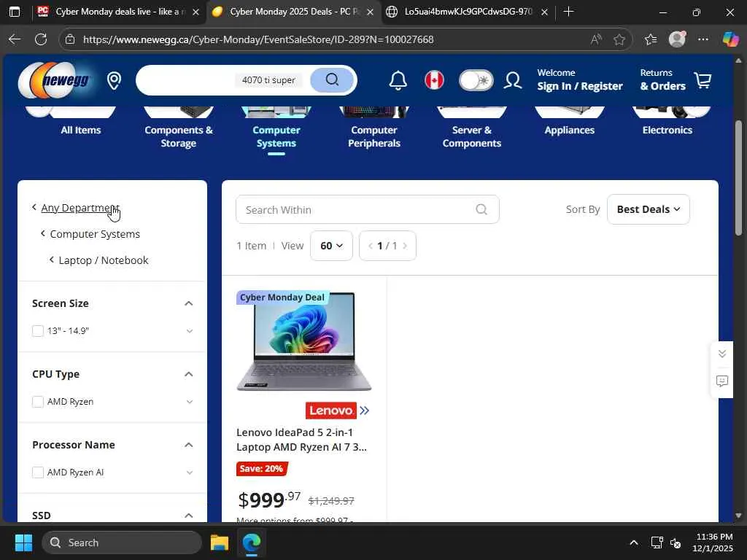The height and width of the screenshot is (560, 747).
Task: Open the location pin selector
Action: [114, 80]
